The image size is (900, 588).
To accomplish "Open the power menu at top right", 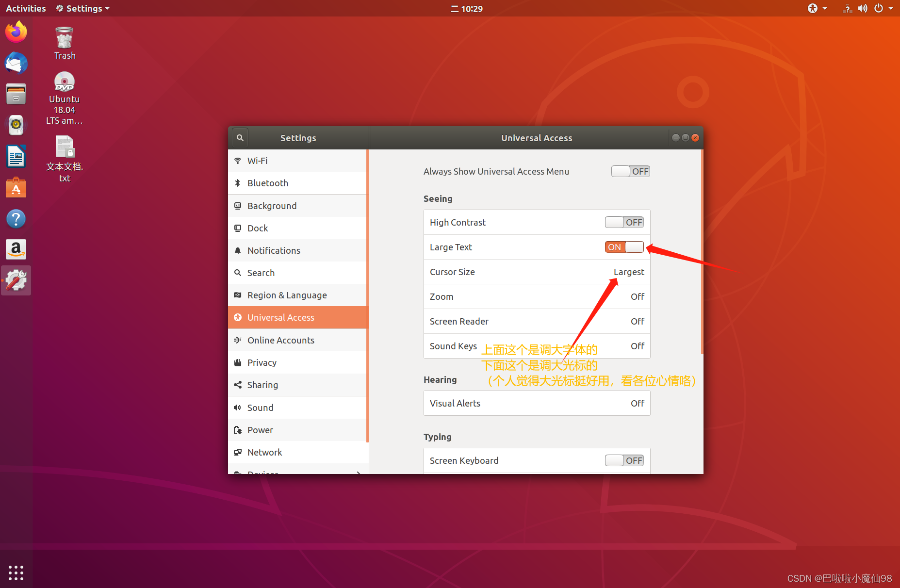I will 878,8.
